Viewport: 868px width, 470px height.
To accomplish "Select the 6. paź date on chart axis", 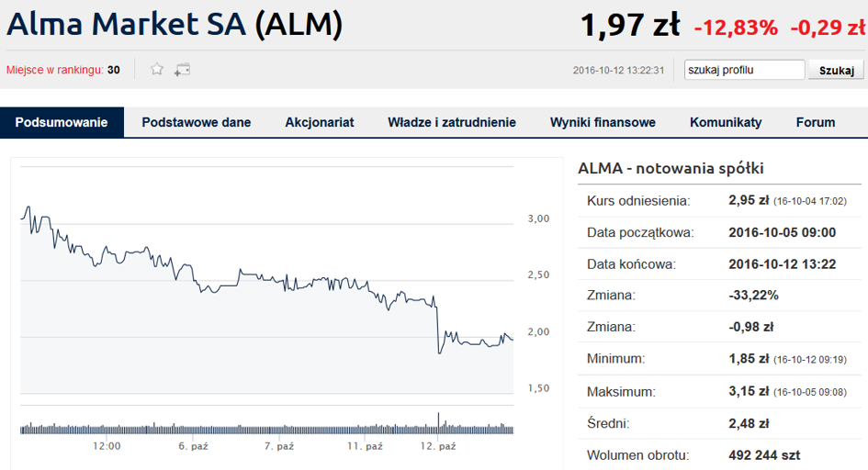I will point(193,445).
